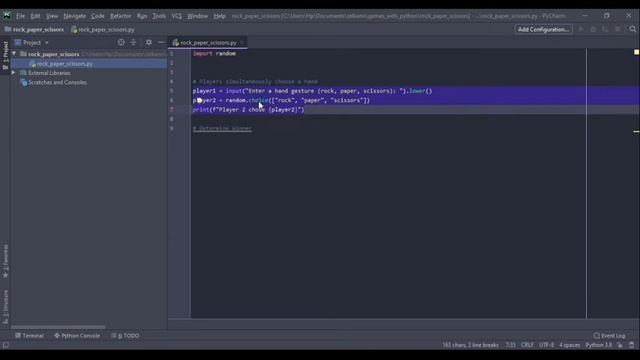This screenshot has height=360, width=640.
Task: Click the Add Configuration button
Action: click(543, 29)
